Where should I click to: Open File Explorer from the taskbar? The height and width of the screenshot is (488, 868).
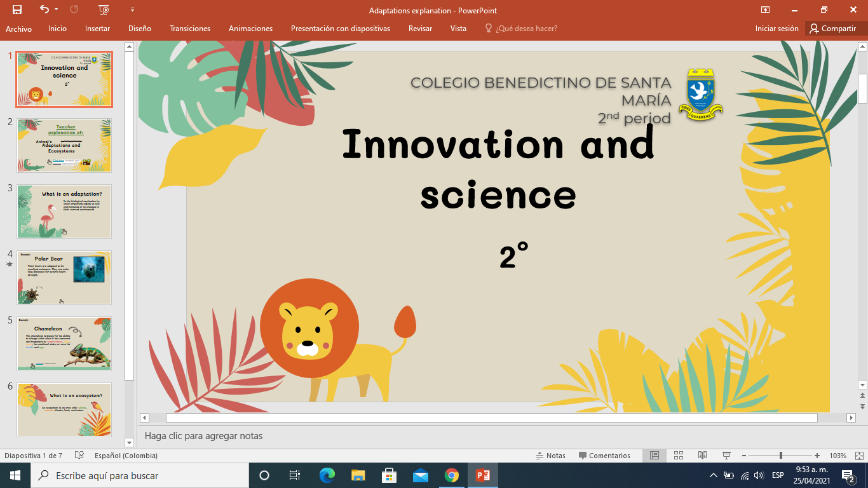[358, 475]
